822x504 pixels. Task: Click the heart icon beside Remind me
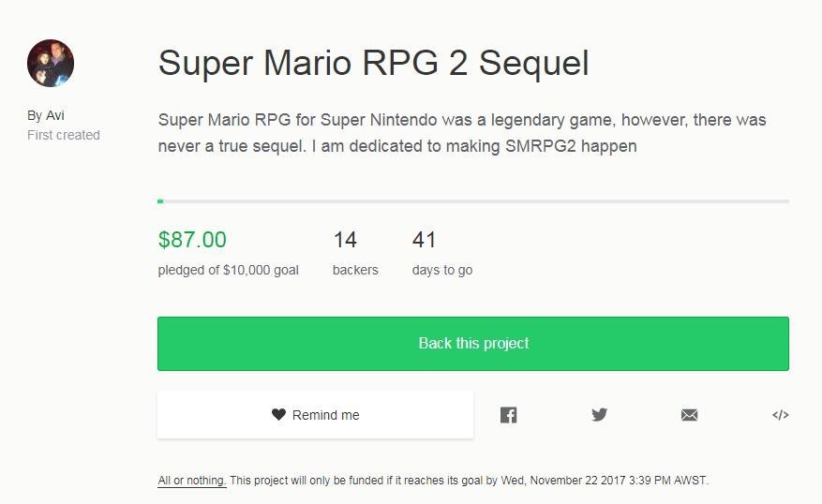point(278,415)
